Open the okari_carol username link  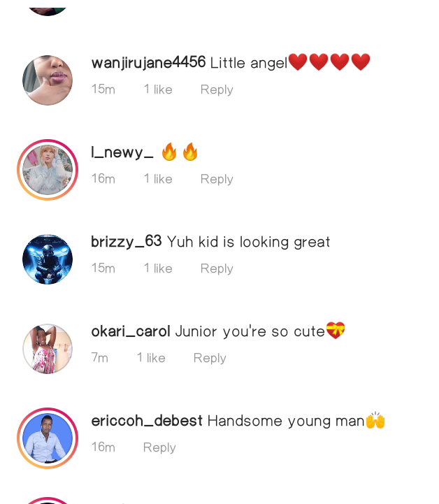point(131,331)
